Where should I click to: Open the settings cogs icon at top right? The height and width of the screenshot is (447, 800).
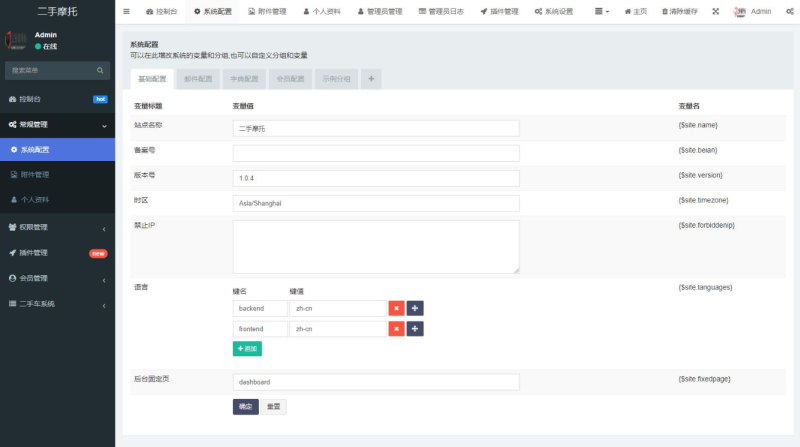790,11
